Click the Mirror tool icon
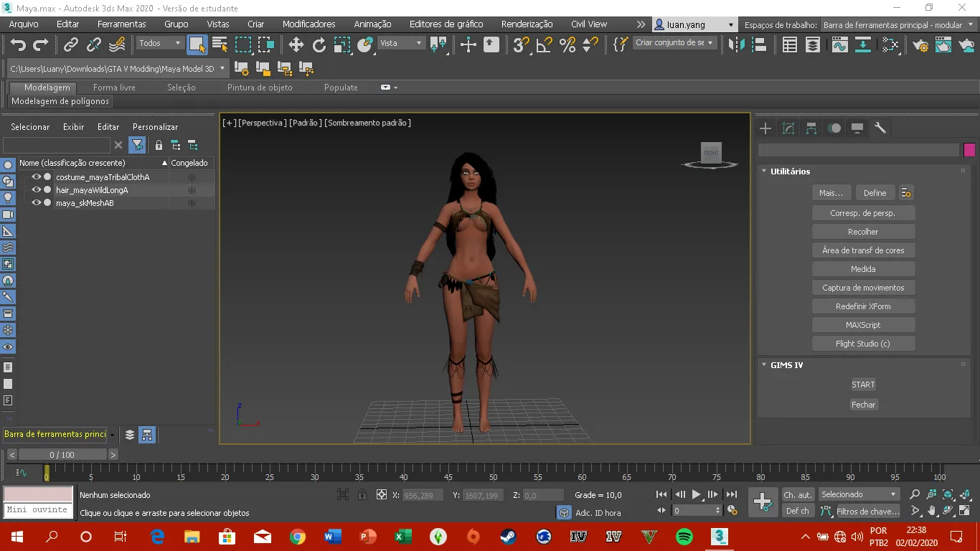Viewport: 980px width, 551px height. [736, 45]
